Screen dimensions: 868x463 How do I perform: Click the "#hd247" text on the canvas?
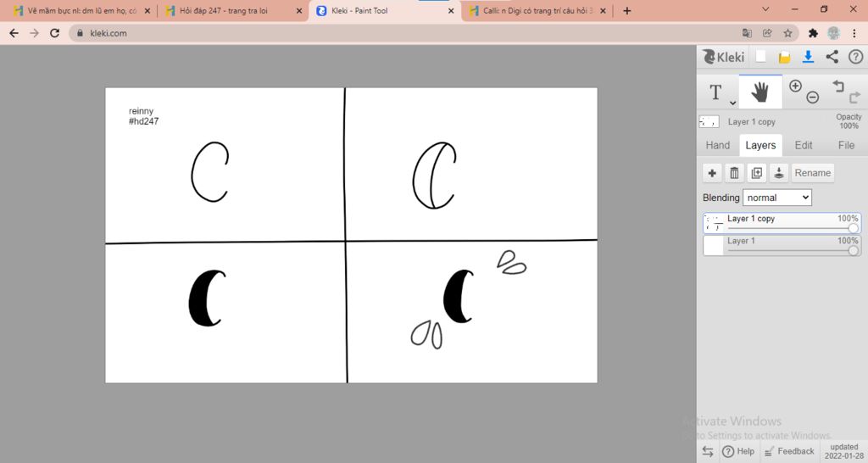click(143, 121)
